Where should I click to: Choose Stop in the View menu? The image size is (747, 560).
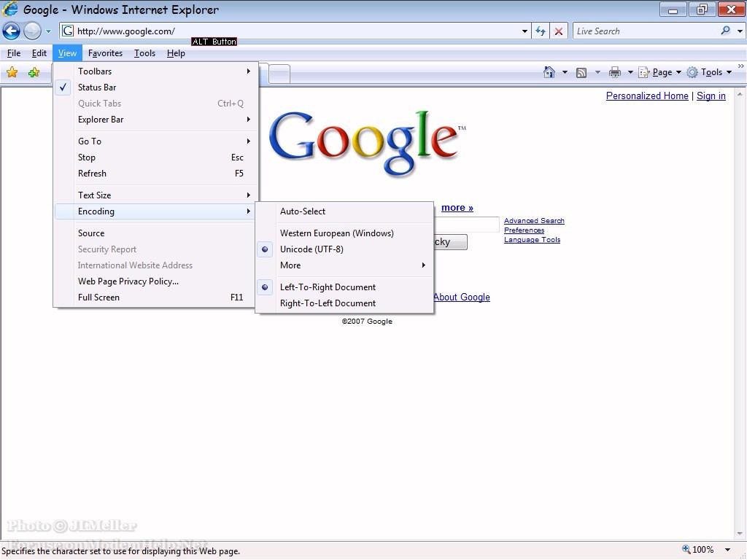[155, 157]
